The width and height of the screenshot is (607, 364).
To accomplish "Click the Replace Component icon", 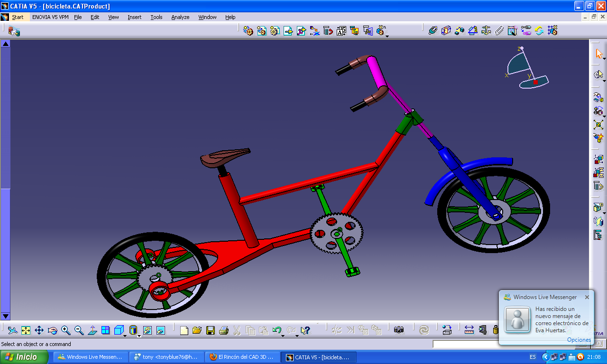I will point(314,31).
